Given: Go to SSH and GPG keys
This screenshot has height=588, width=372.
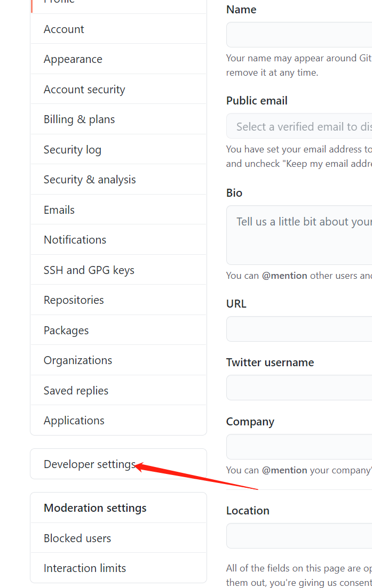Looking at the screenshot, I should pos(89,270).
